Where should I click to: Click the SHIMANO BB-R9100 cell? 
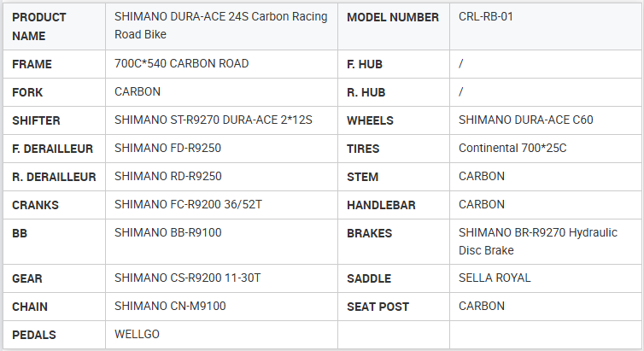pyautogui.click(x=167, y=232)
